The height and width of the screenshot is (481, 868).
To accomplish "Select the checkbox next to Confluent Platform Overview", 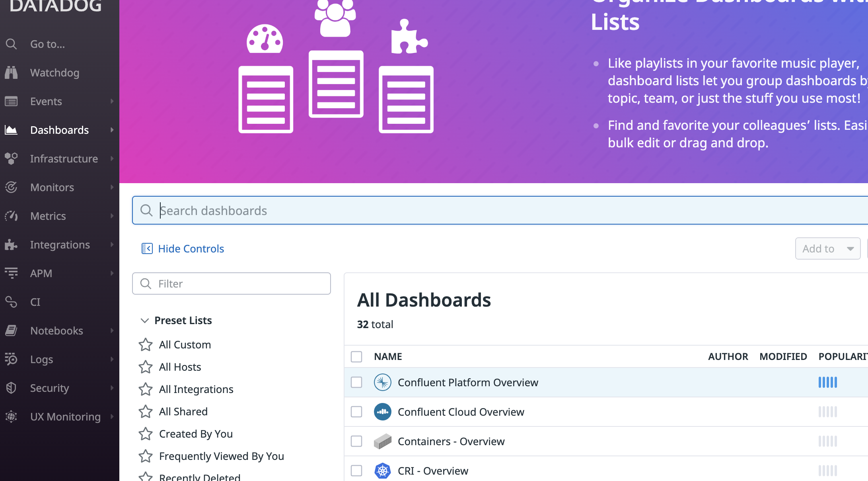I will (356, 382).
